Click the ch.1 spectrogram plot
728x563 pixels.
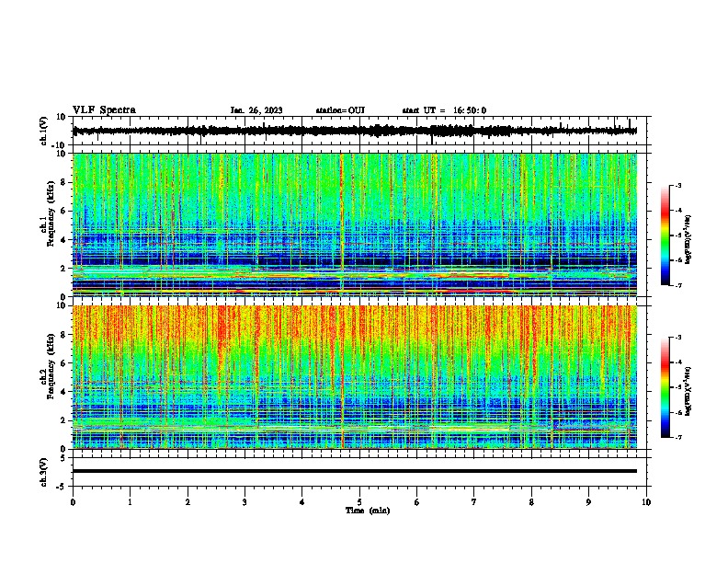point(355,224)
